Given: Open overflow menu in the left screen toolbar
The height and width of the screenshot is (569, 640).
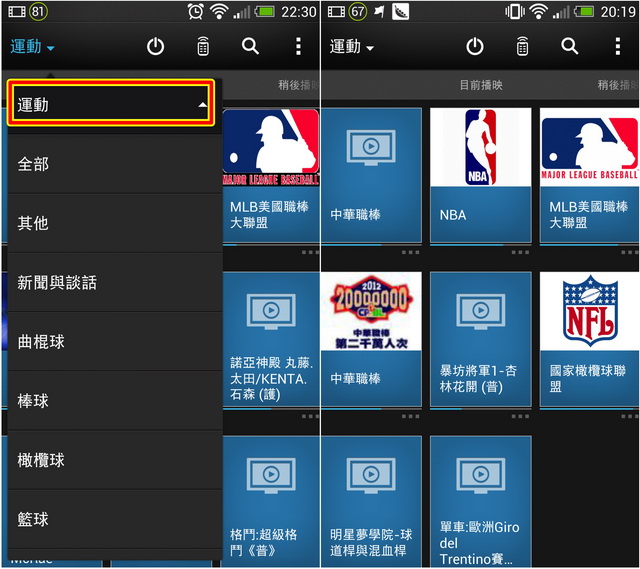Looking at the screenshot, I should (298, 46).
